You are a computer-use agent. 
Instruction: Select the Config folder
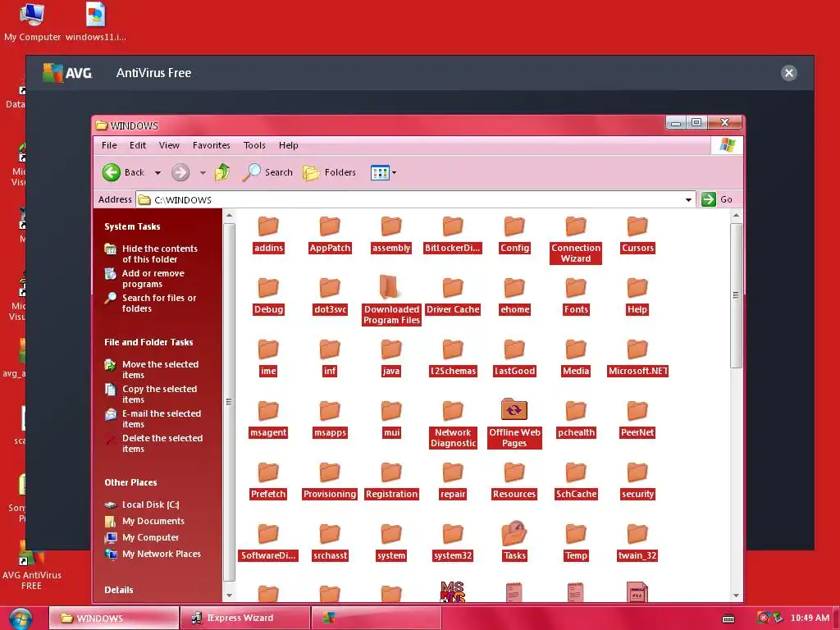(514, 234)
